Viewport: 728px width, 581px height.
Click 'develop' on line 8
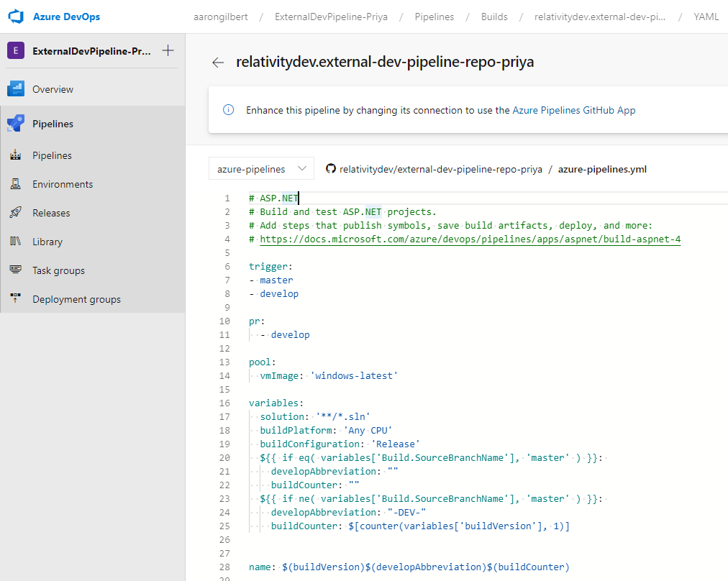point(279,294)
